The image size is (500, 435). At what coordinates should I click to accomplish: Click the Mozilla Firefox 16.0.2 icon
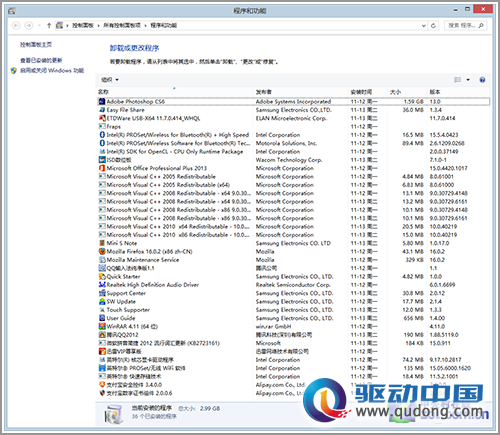102,251
